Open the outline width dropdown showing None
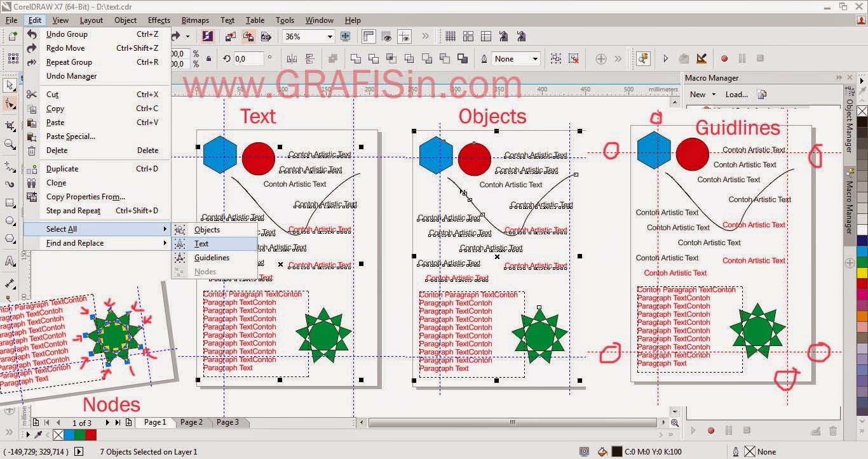Screen dimensions: 868x459 click(535, 59)
